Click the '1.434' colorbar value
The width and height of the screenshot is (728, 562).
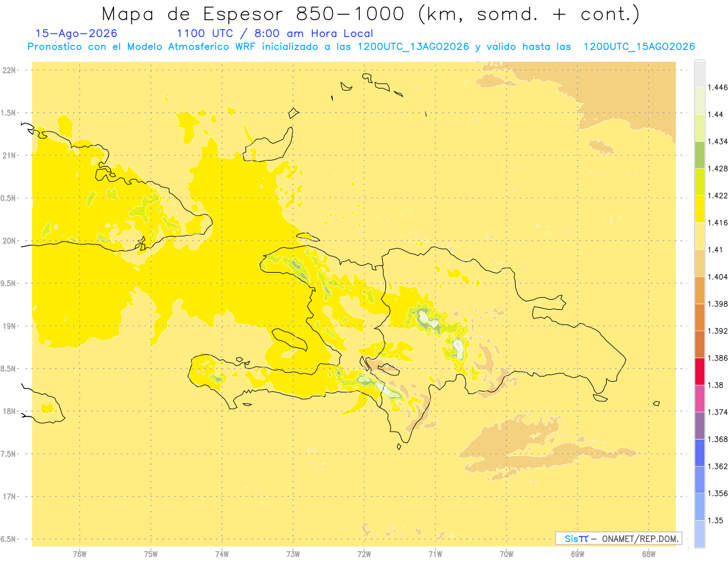coord(718,141)
